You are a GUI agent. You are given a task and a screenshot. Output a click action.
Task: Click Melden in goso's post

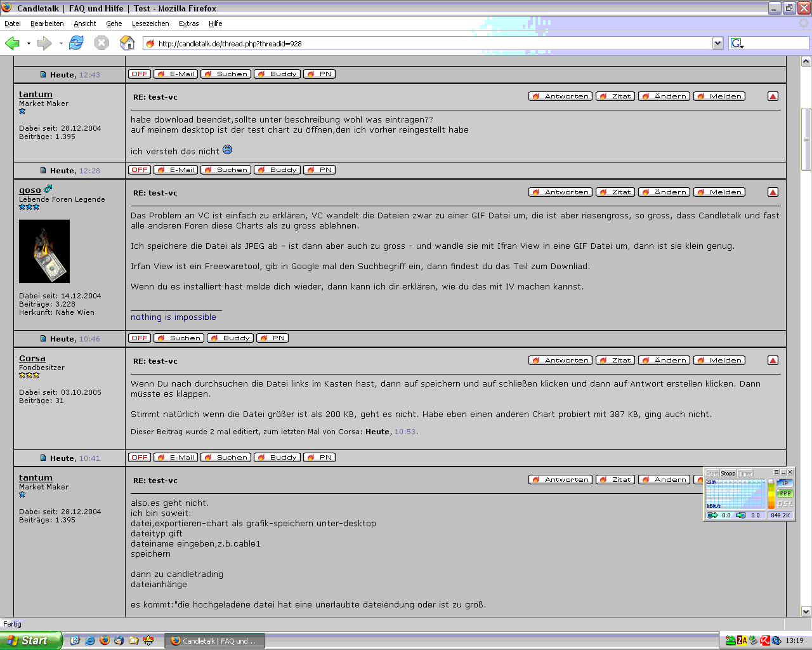click(x=719, y=192)
